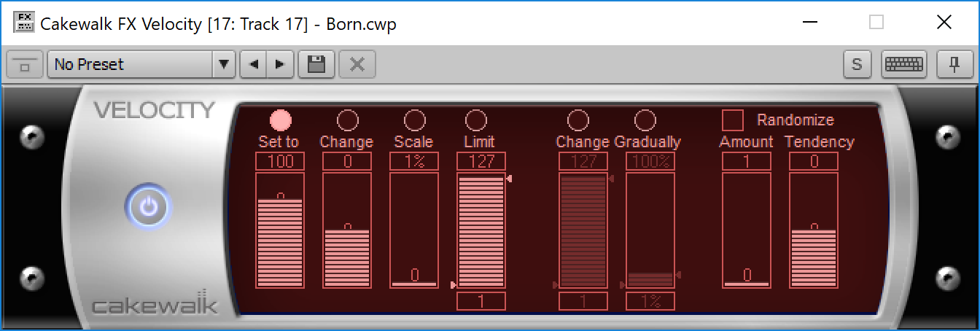980x331 pixels.
Task: Click the collapse toolbar icon at far left
Action: [25, 64]
